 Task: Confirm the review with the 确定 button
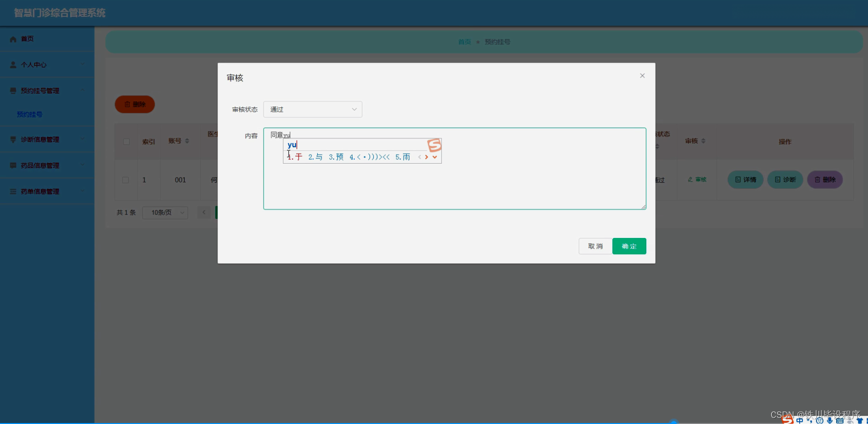(x=629, y=246)
